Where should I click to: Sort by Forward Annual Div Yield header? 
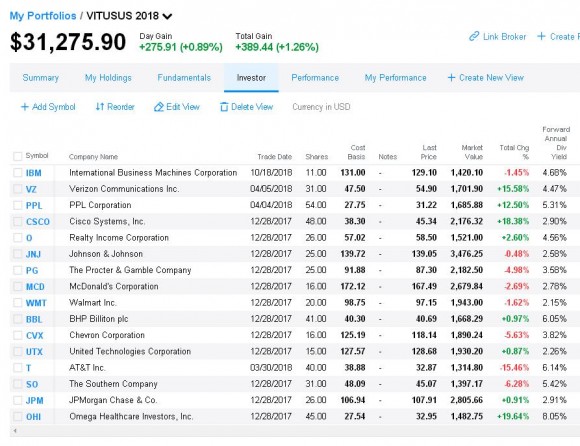tap(556, 143)
